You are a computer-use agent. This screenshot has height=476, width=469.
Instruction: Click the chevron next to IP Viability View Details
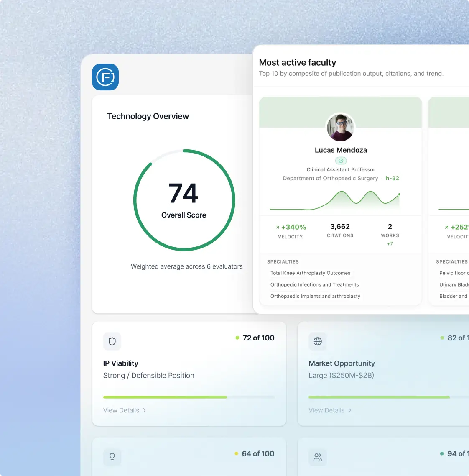point(144,410)
